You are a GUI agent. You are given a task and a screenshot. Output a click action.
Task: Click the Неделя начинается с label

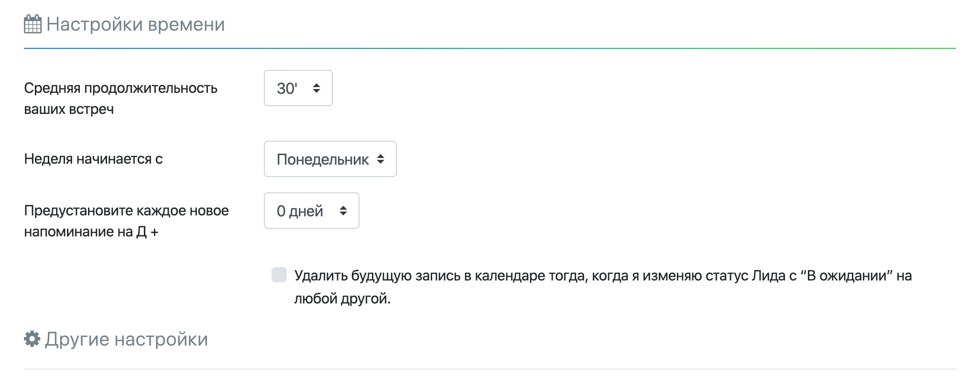click(x=93, y=159)
